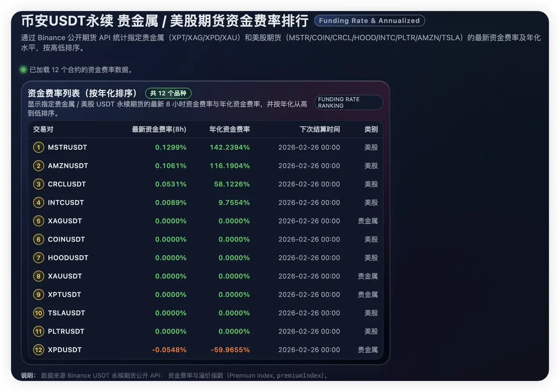Click the 0.1061% funding rate value

tap(171, 166)
